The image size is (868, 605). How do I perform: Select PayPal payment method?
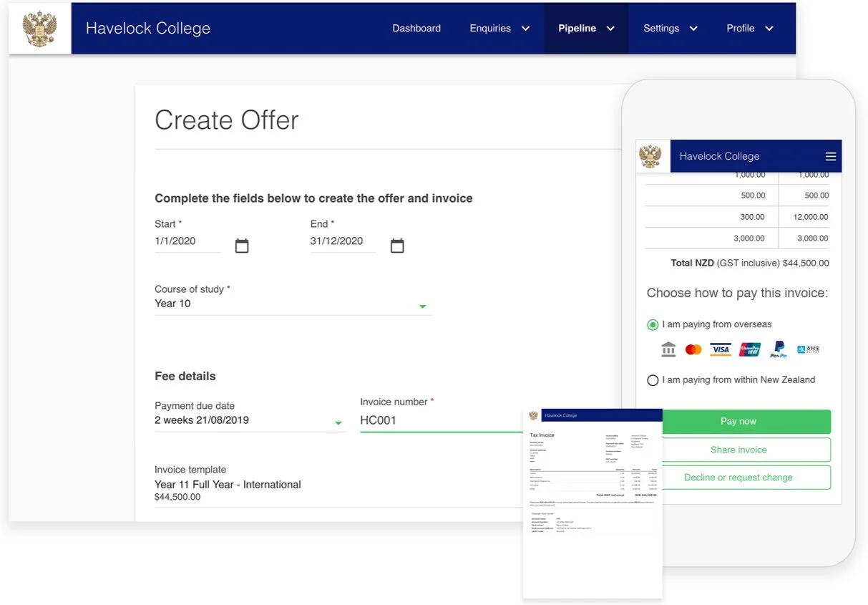click(777, 349)
